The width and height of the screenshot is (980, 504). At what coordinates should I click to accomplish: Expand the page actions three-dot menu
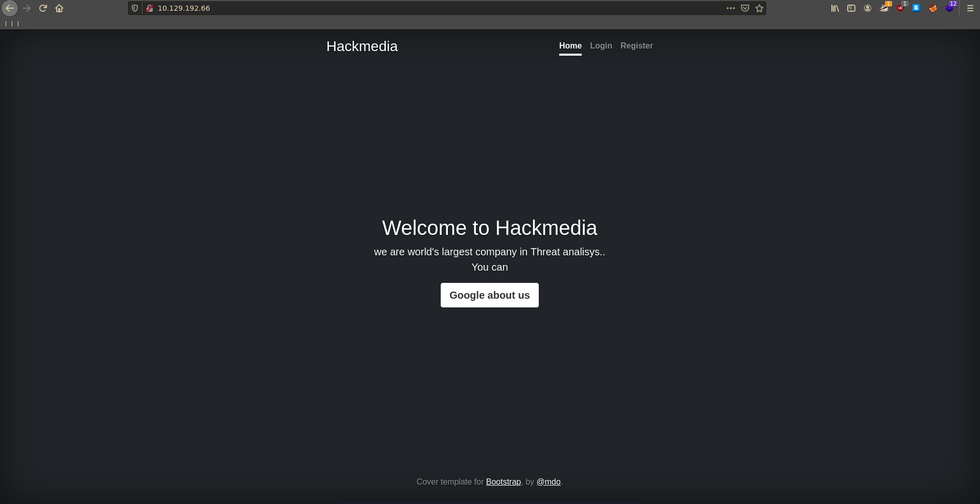pyautogui.click(x=731, y=8)
